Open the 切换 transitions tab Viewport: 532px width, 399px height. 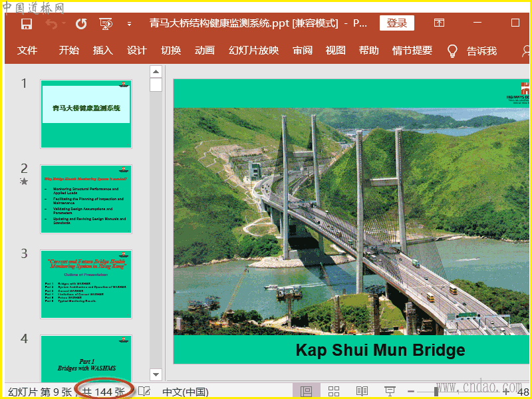point(171,51)
